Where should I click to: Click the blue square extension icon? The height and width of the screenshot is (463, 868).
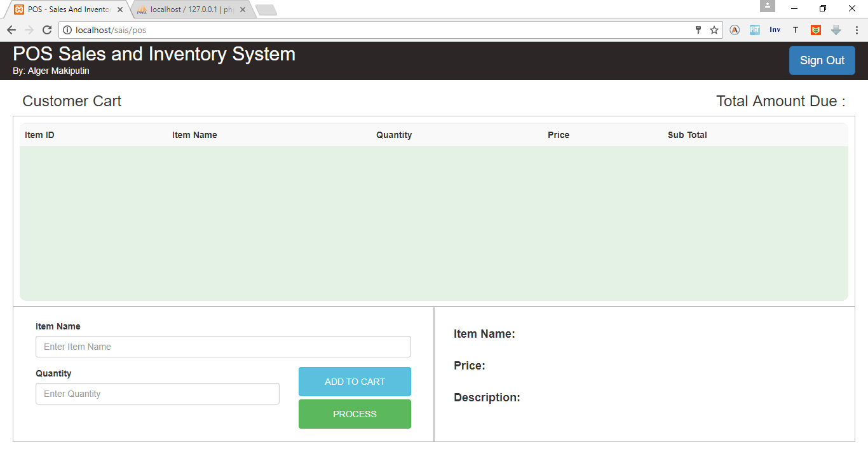click(x=755, y=30)
